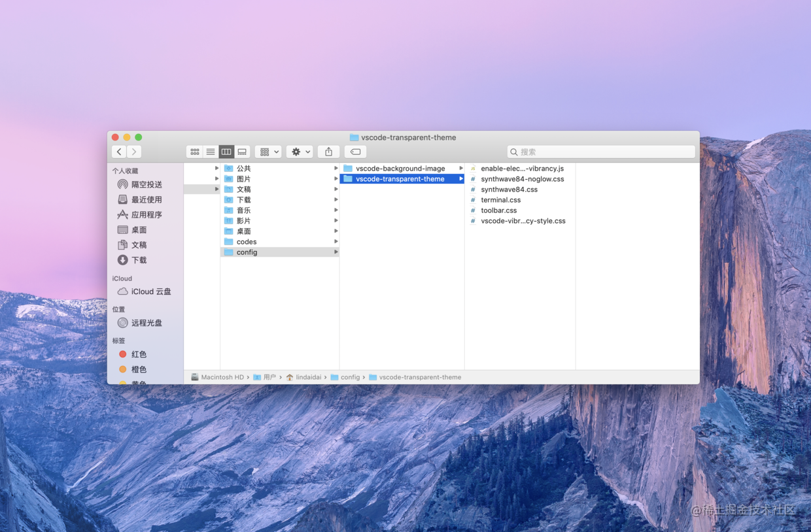The image size is (811, 532).
Task: Switch to gallery view
Action: (242, 152)
